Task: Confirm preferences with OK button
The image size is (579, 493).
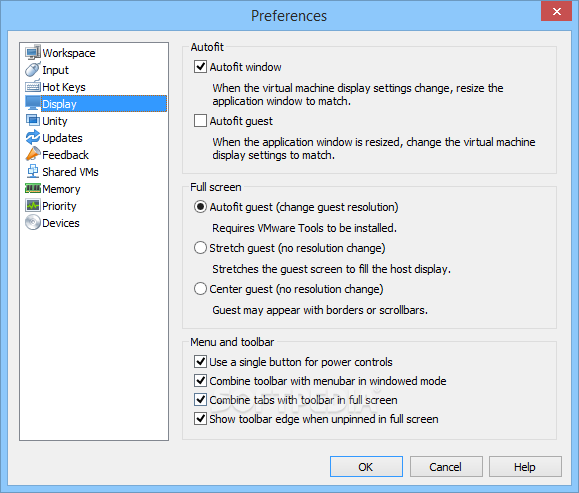Action: coord(366,467)
